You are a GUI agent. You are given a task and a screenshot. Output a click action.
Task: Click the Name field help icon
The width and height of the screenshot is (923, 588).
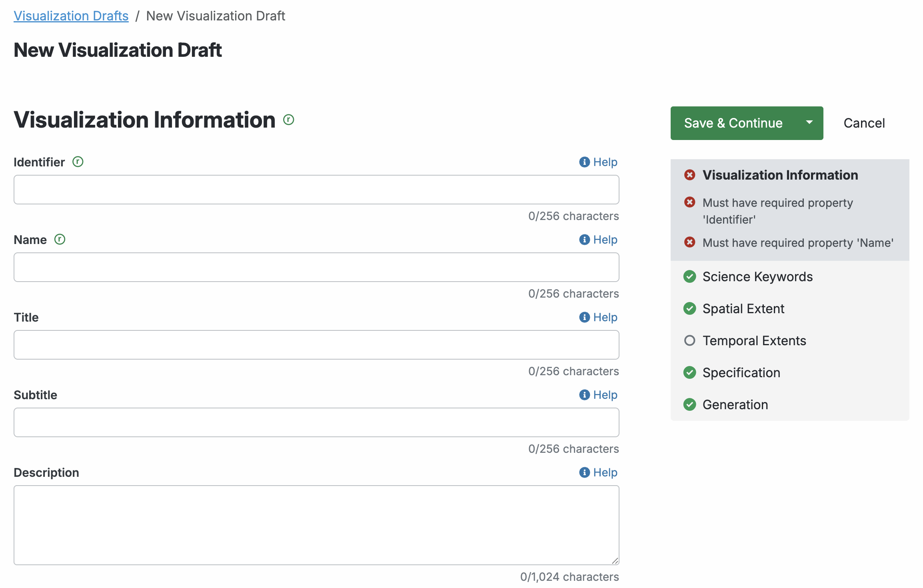tap(584, 240)
